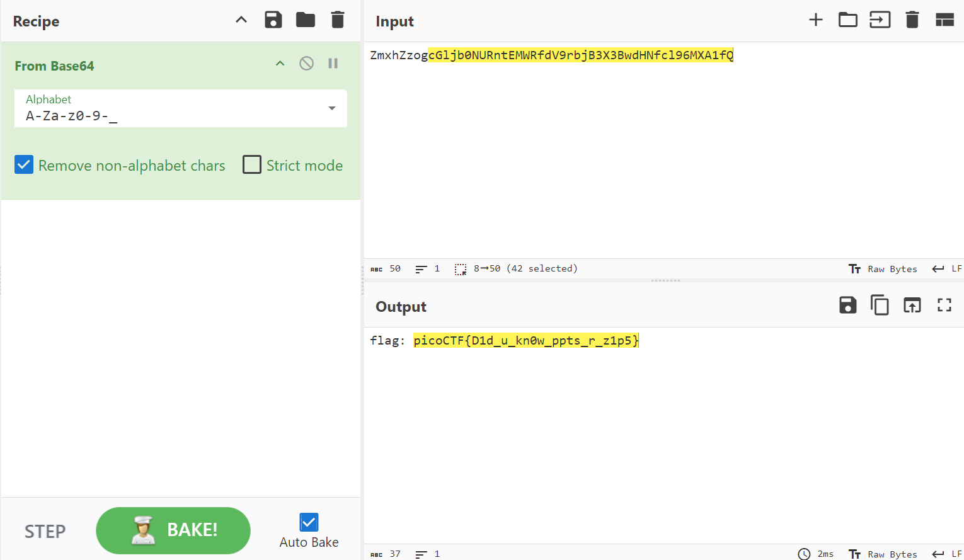Click the STEP button

45,531
